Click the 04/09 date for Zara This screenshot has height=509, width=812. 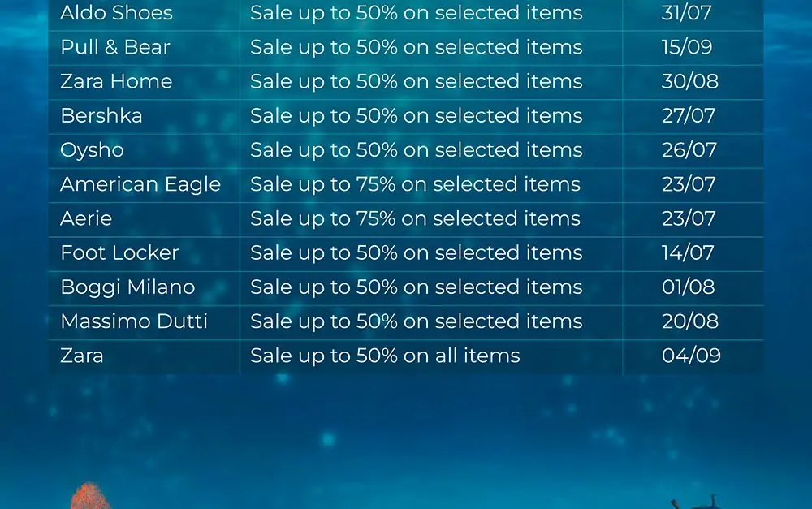(x=691, y=356)
